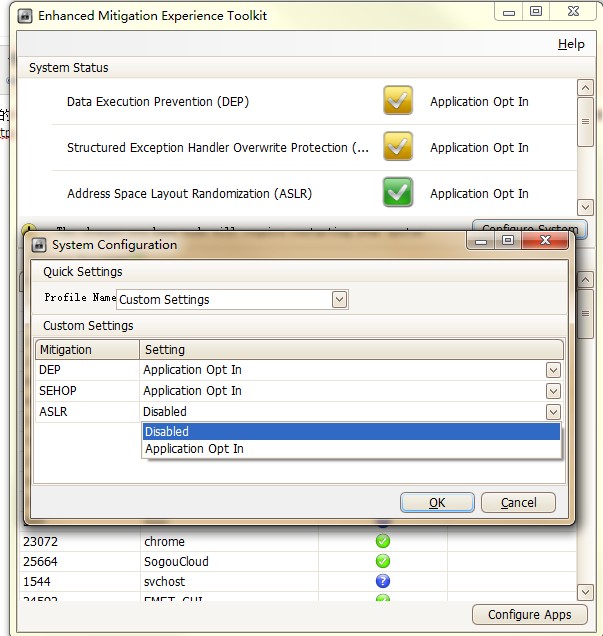Click the green status icon for SogouCloud
Image resolution: width=603 pixels, height=636 pixels.
coord(383,561)
